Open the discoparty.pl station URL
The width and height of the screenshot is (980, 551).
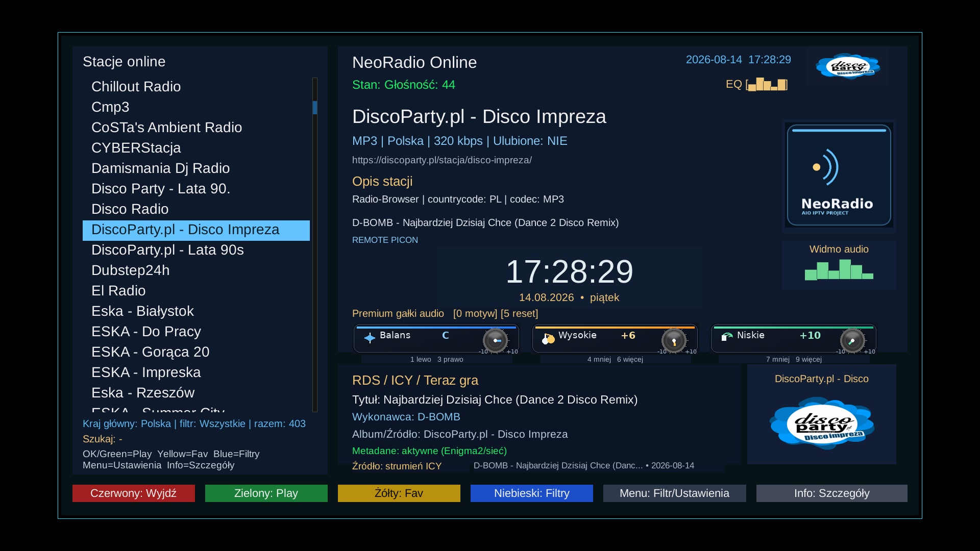(x=442, y=160)
